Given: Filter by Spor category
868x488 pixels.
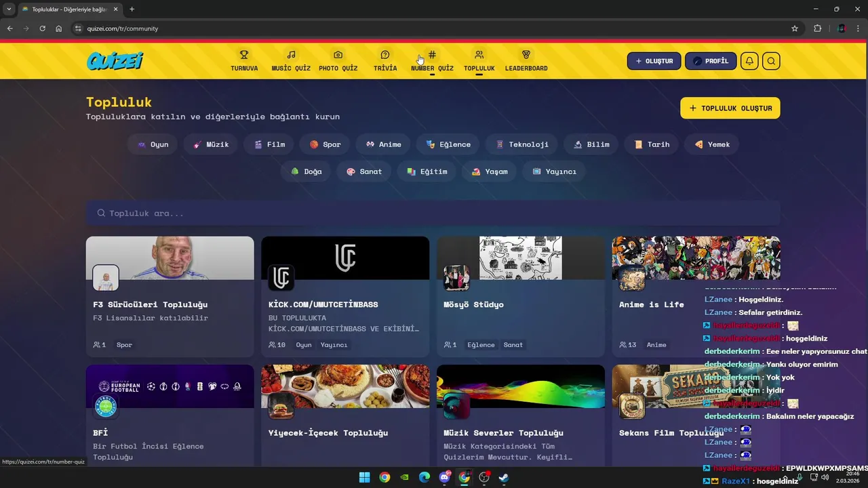Looking at the screenshot, I should tap(325, 144).
